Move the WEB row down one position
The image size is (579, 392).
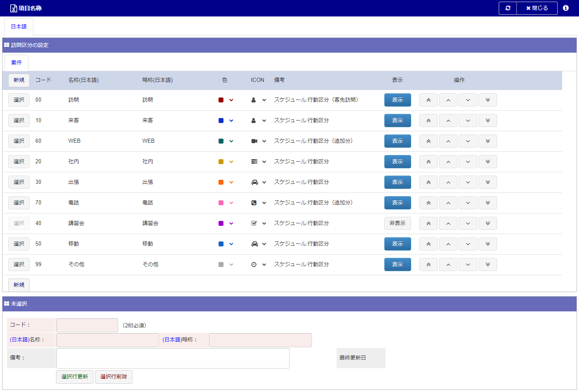(x=468, y=141)
